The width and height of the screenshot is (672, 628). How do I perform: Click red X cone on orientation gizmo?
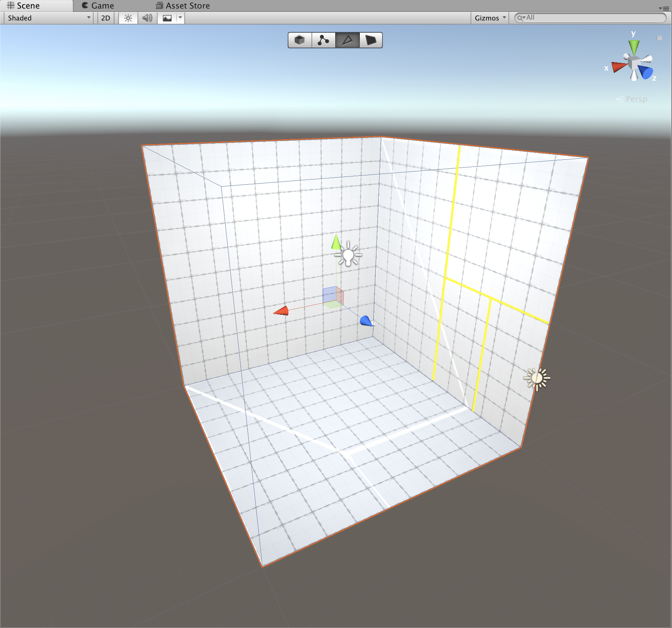pos(618,67)
